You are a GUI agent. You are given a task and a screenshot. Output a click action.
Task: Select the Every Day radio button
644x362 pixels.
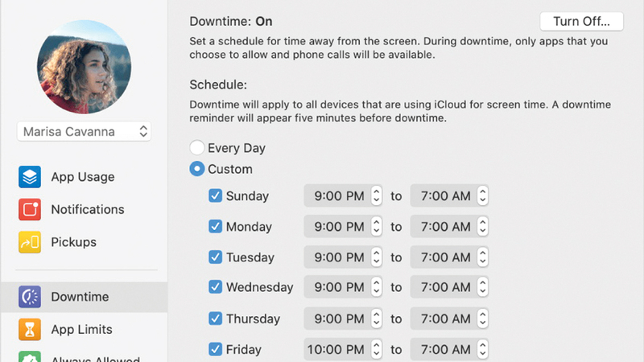pyautogui.click(x=196, y=148)
